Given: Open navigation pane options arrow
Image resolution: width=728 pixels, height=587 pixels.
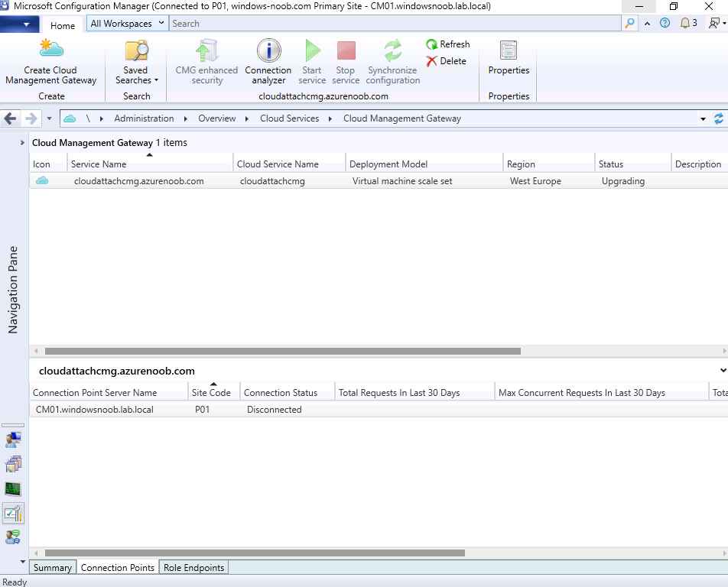Looking at the screenshot, I should click(x=23, y=562).
